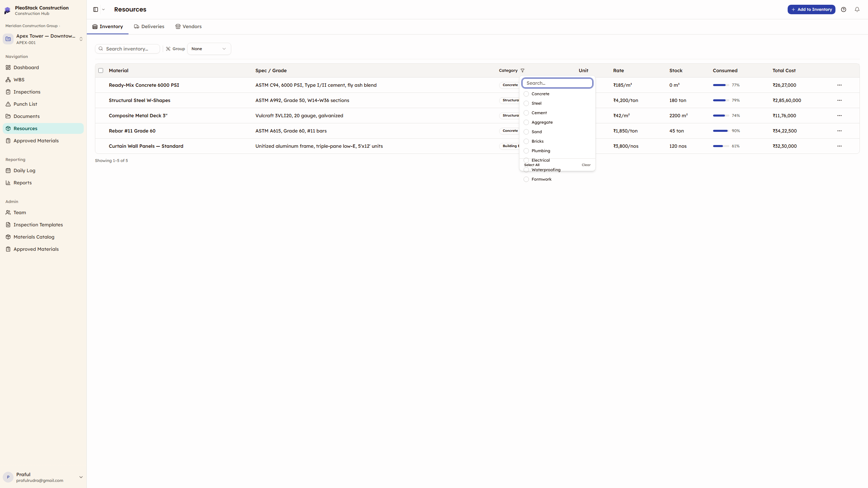Open the Curtain Wall Panels — Standard material
868x488 pixels.
coord(146,146)
